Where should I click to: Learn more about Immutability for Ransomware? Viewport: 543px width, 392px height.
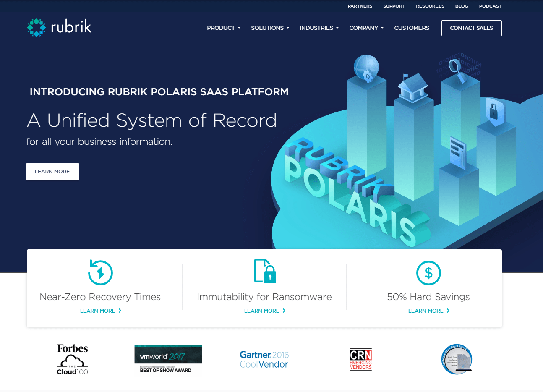[x=265, y=311]
